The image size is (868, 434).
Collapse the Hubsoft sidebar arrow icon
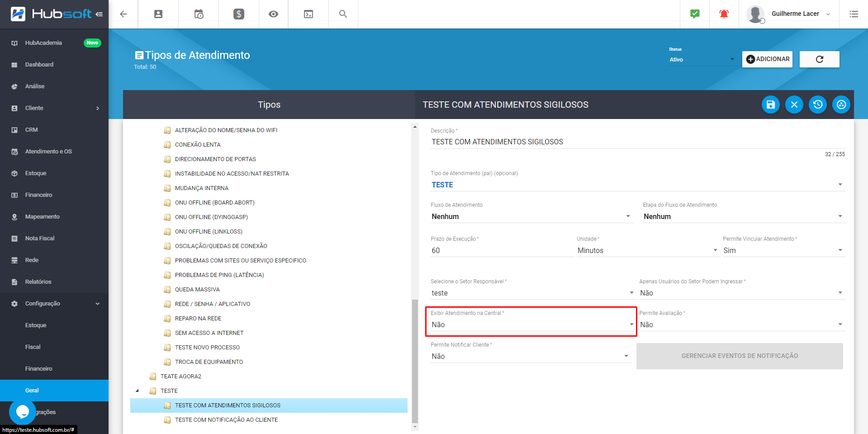click(x=99, y=14)
